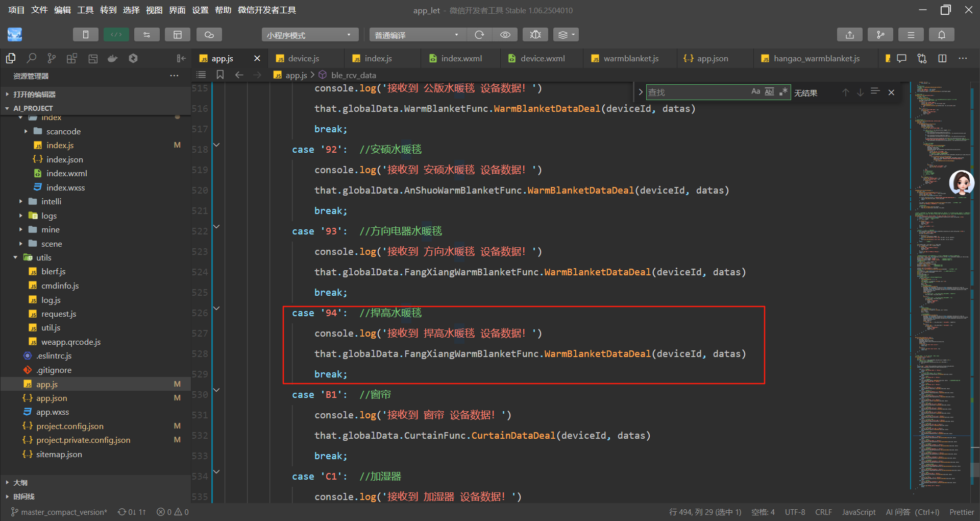Image resolution: width=980 pixels, height=521 pixels.
Task: Toggle Match Whole Word in the find box
Action: tap(769, 92)
